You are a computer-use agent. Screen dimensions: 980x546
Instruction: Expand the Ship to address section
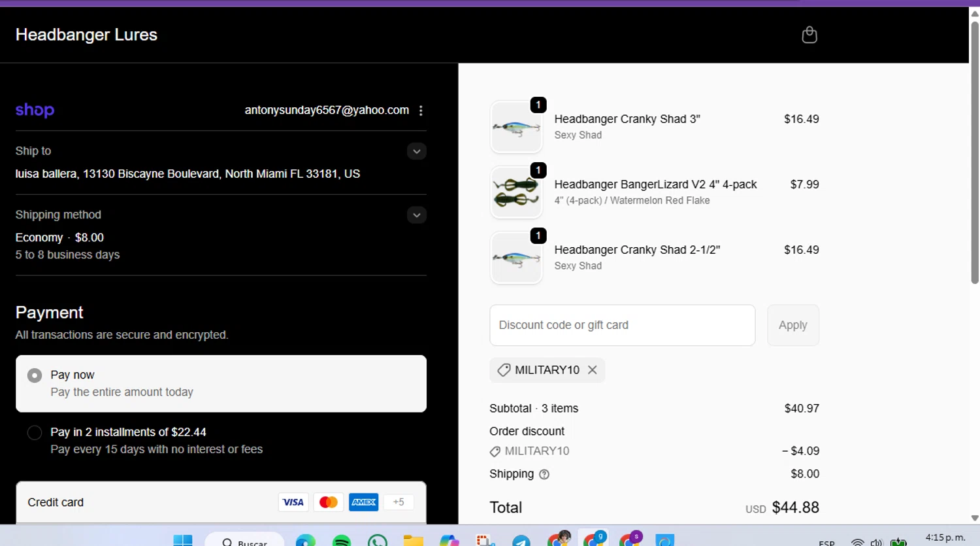coord(416,151)
